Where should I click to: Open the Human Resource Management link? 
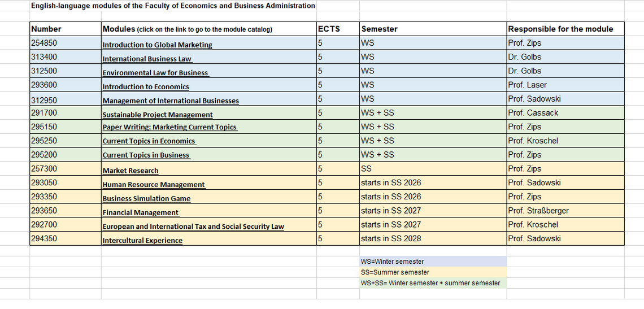[x=154, y=185]
